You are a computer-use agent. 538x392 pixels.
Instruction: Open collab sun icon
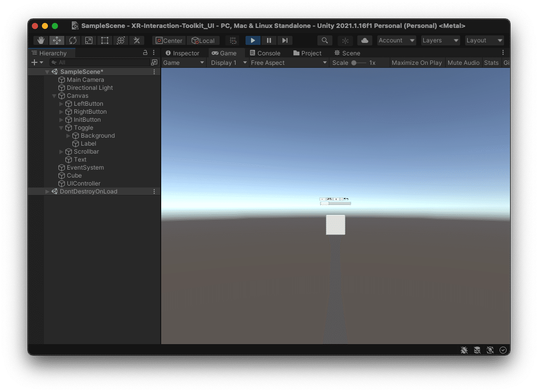coord(345,40)
